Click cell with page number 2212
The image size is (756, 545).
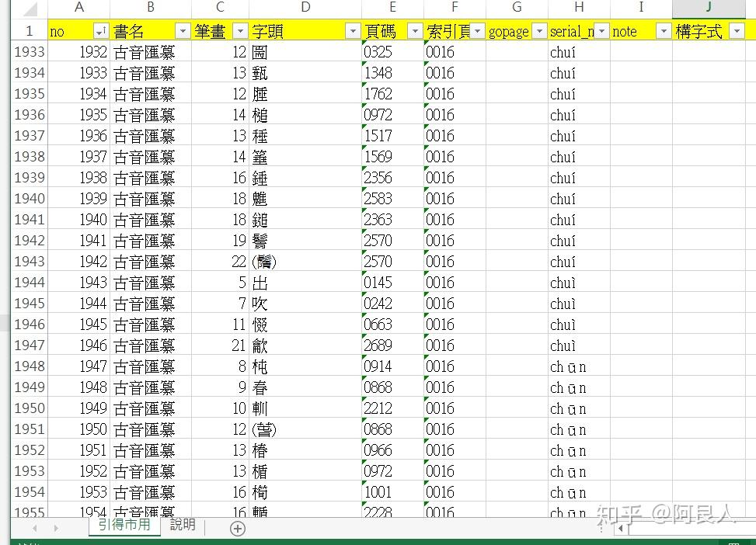click(x=392, y=408)
